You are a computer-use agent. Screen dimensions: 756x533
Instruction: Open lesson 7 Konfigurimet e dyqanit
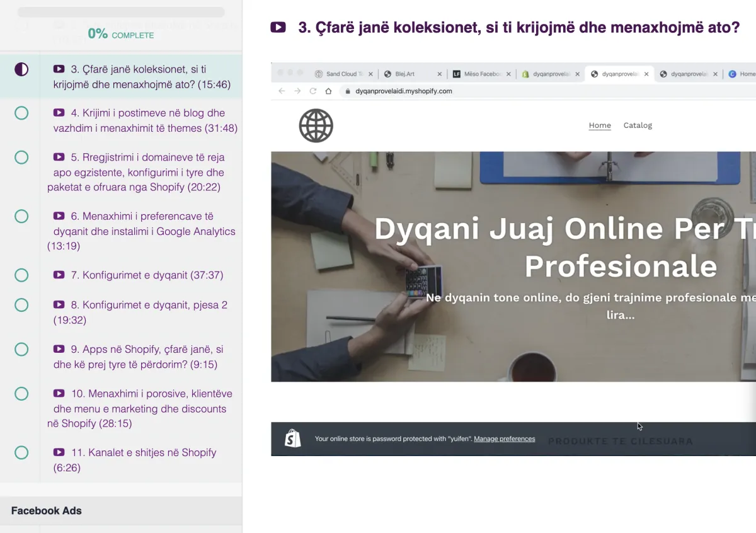click(121, 275)
